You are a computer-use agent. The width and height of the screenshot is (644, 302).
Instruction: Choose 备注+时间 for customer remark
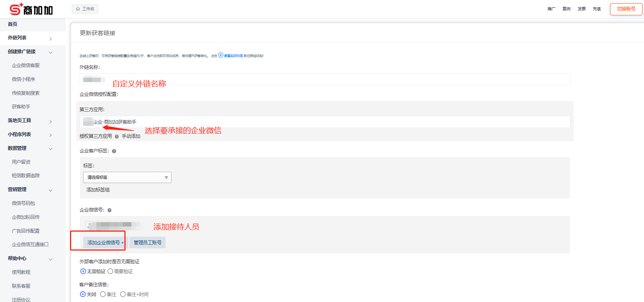[123, 294]
